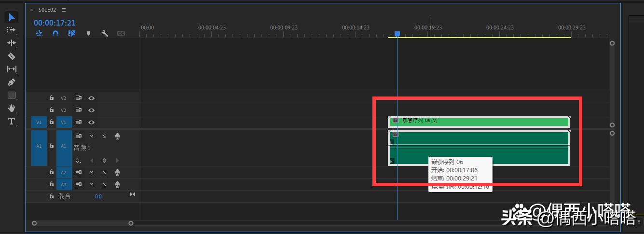Enable voice-over record on A3
This screenshot has height=234, width=644.
117,184
